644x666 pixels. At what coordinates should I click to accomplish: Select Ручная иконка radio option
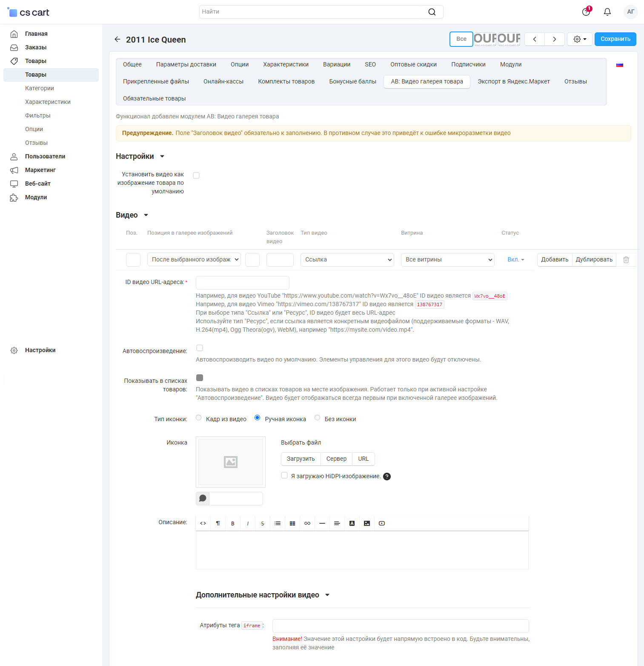pos(258,418)
